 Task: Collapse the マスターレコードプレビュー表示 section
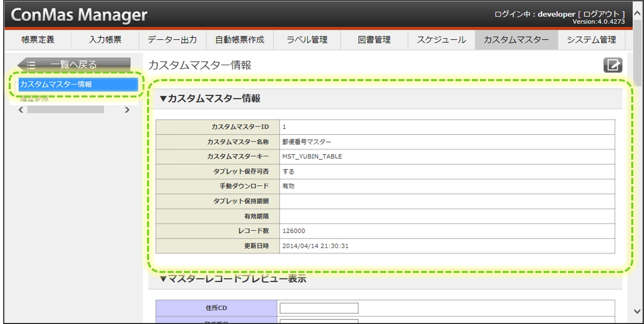(x=163, y=279)
